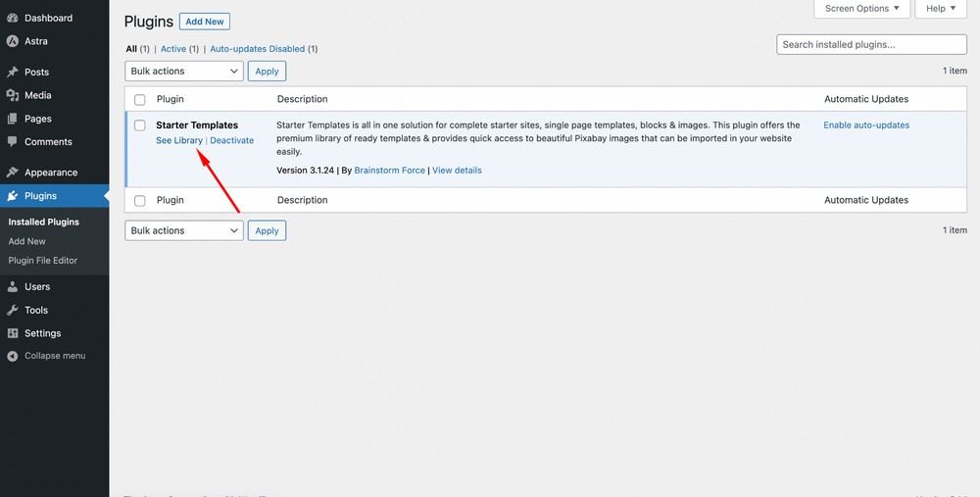This screenshot has height=497, width=980.
Task: Click the Media library icon
Action: coord(13,95)
